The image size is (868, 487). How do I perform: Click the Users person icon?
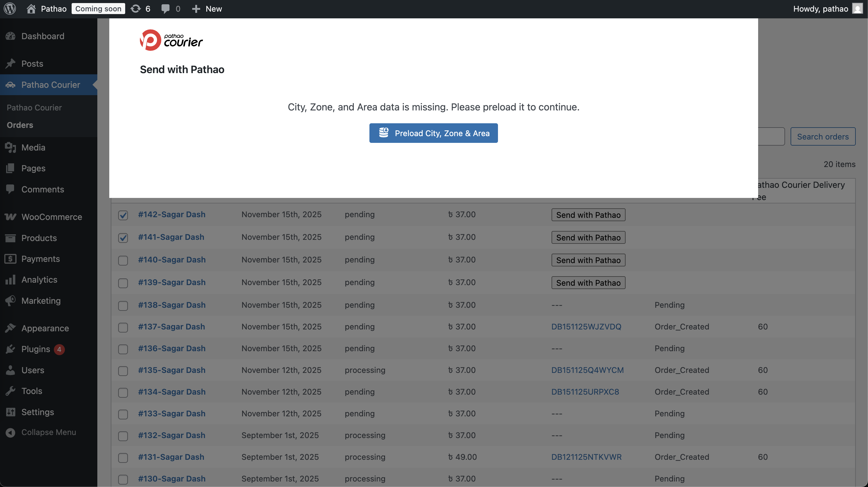[x=10, y=370]
